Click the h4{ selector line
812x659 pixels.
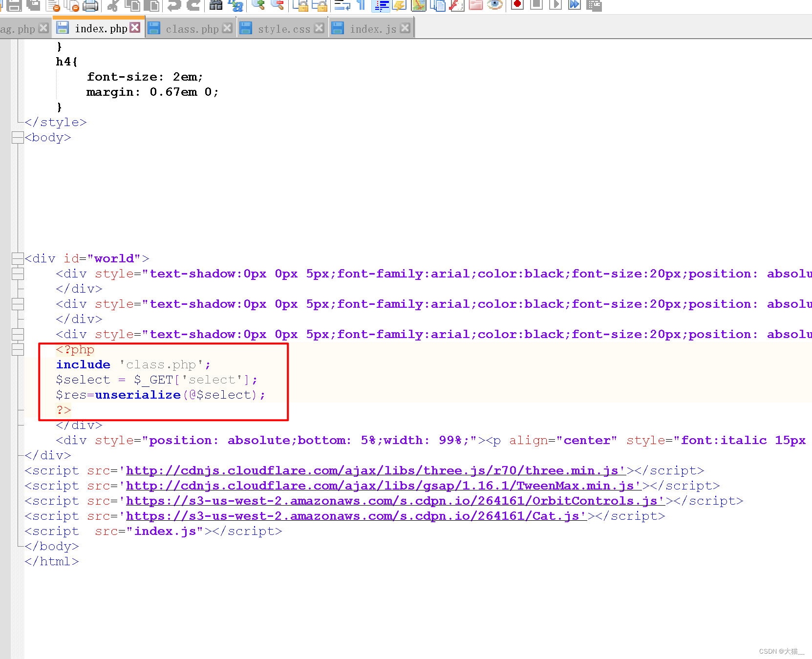(x=67, y=62)
